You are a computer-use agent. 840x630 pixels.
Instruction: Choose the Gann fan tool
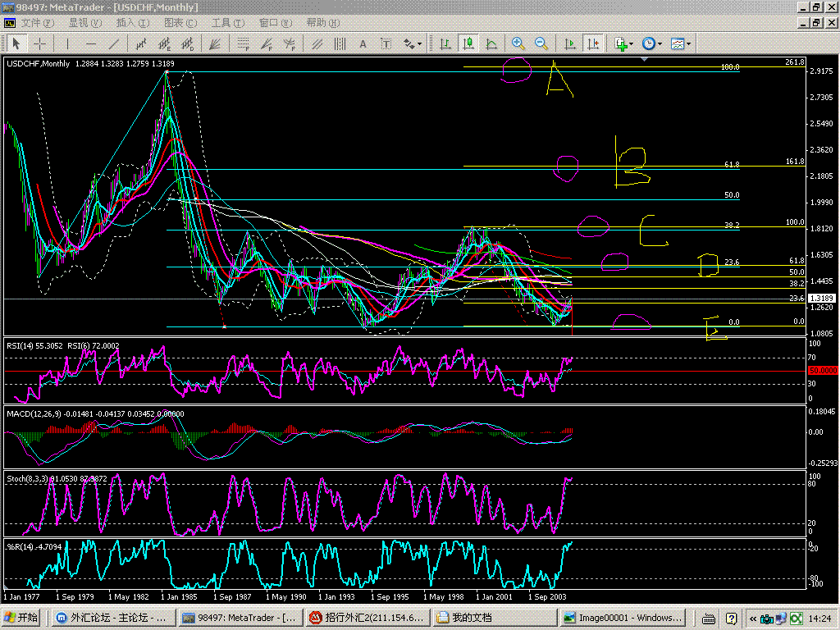(x=215, y=43)
